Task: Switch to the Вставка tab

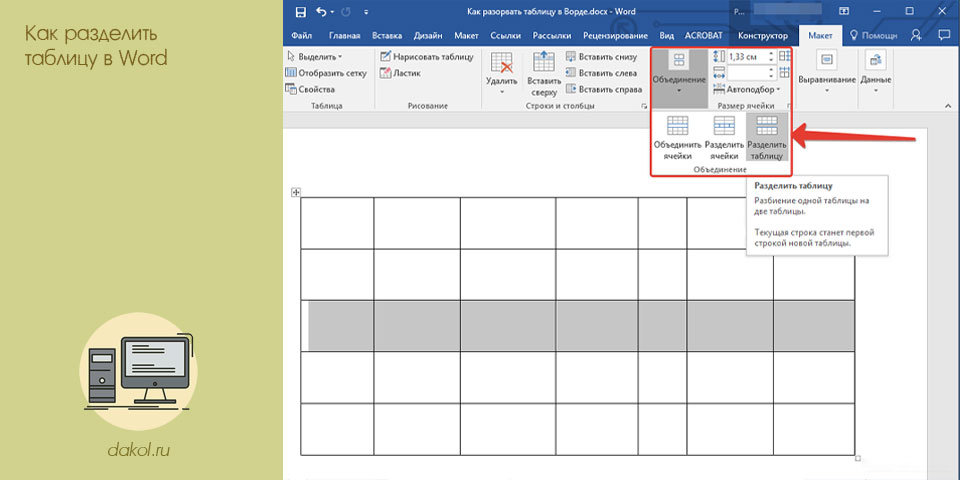Action: (x=387, y=36)
